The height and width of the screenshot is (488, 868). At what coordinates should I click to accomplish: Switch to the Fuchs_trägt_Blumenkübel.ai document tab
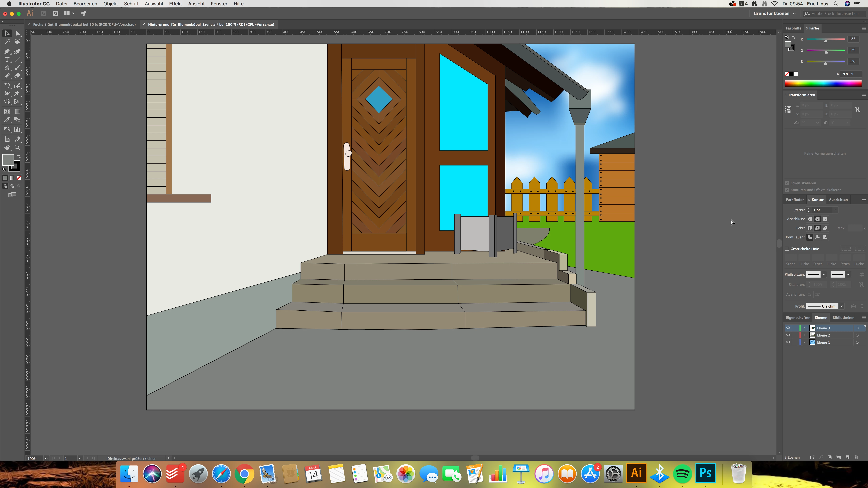point(84,24)
